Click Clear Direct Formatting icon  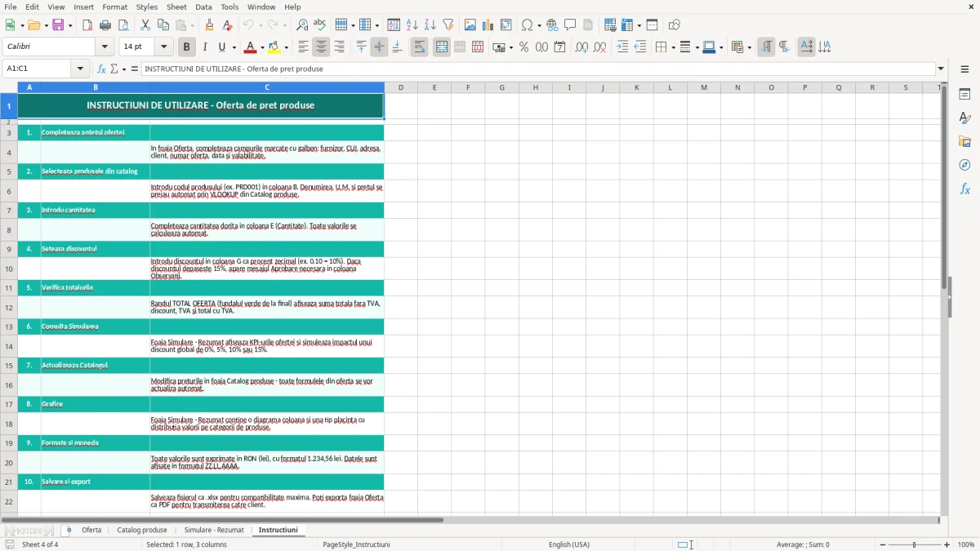228,25
